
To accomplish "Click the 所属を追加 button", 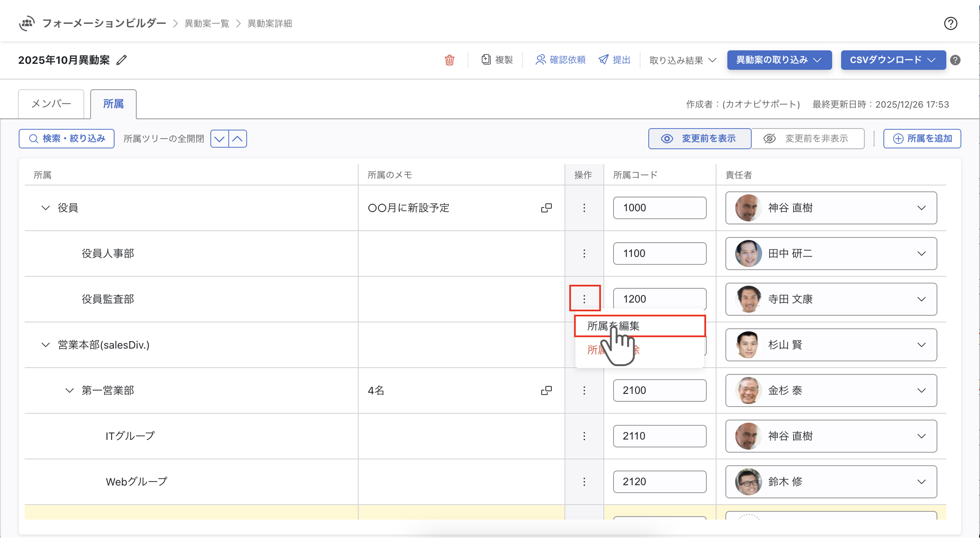I will 921,139.
